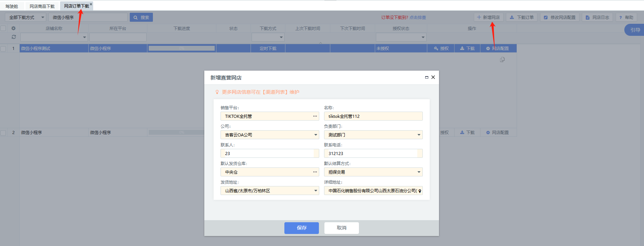Close the 网店订单下载 tab with its x
Image resolution: width=644 pixels, height=246 pixels.
point(91,4)
